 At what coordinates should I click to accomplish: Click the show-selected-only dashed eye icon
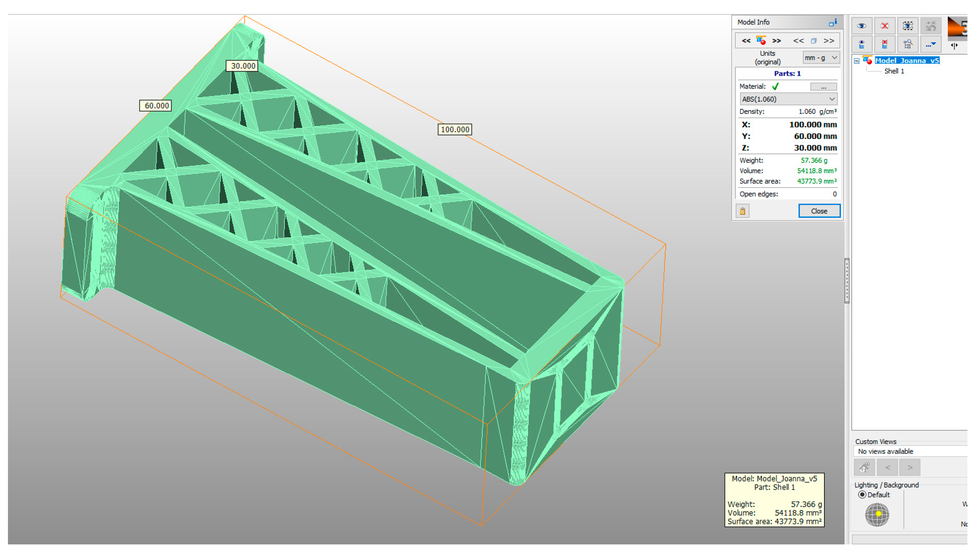coord(907,26)
